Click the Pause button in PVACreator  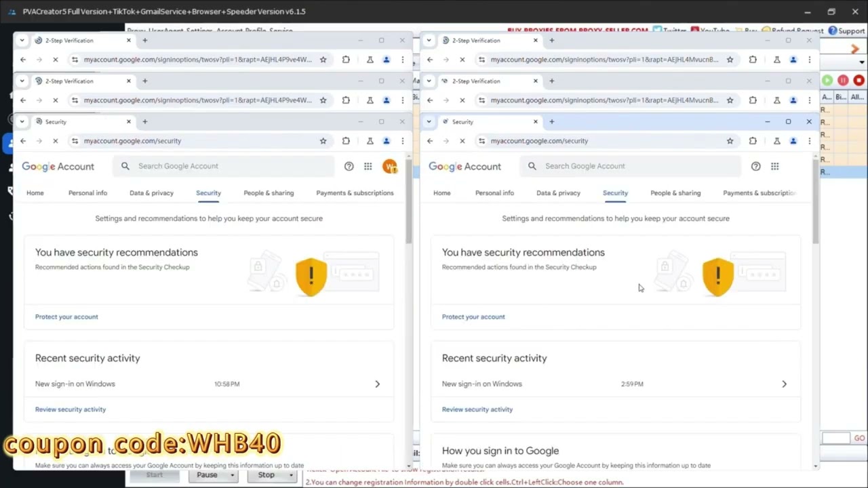point(208,475)
